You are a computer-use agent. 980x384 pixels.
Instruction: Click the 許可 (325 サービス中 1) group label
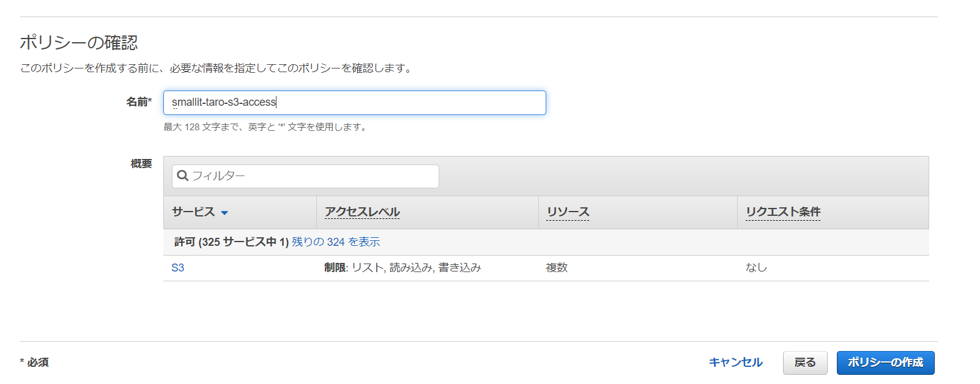[x=231, y=242]
